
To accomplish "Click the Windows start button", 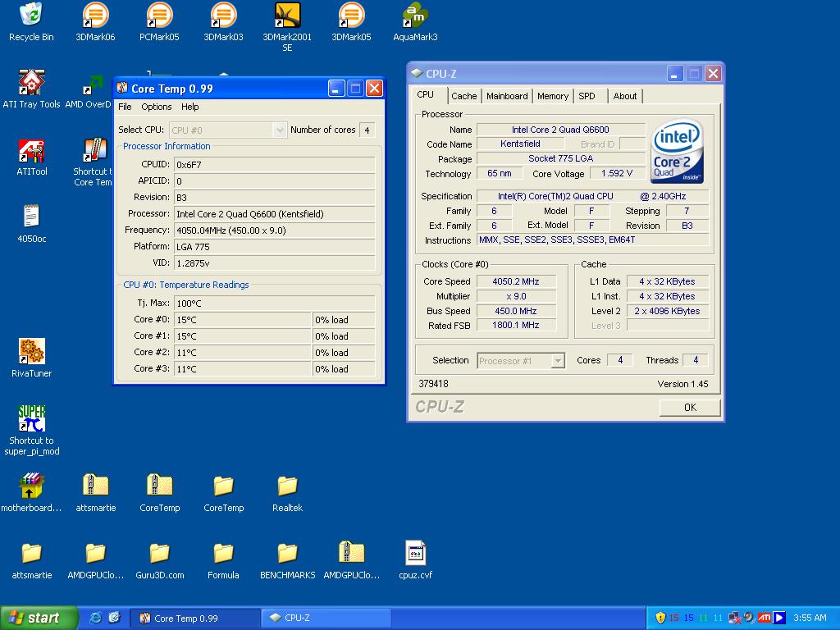I will click(39, 618).
